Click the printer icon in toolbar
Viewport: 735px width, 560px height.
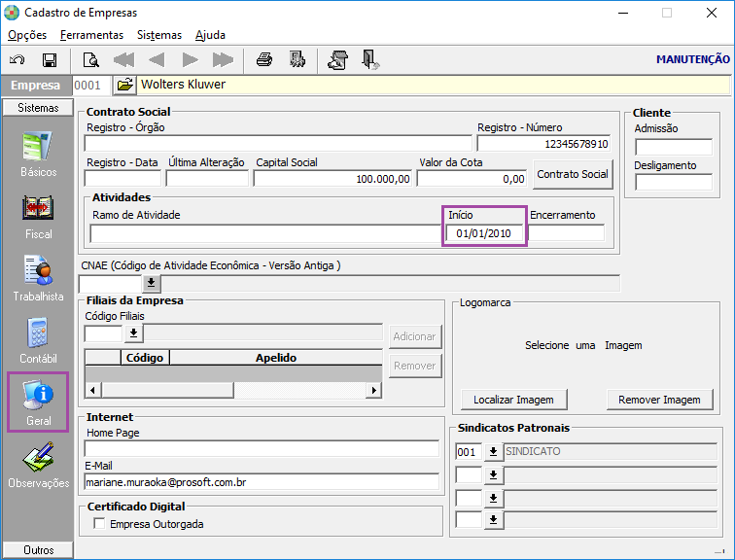pyautogui.click(x=263, y=60)
